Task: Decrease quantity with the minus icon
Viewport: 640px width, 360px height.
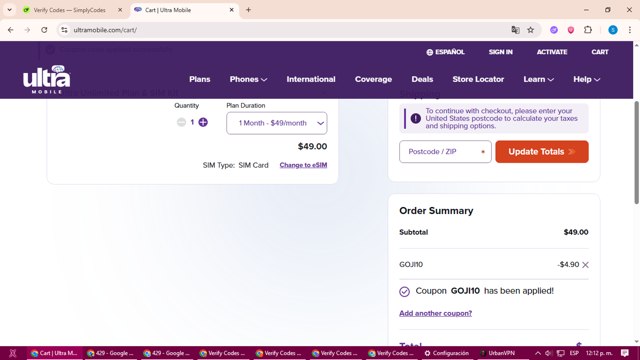Action: pyautogui.click(x=181, y=122)
